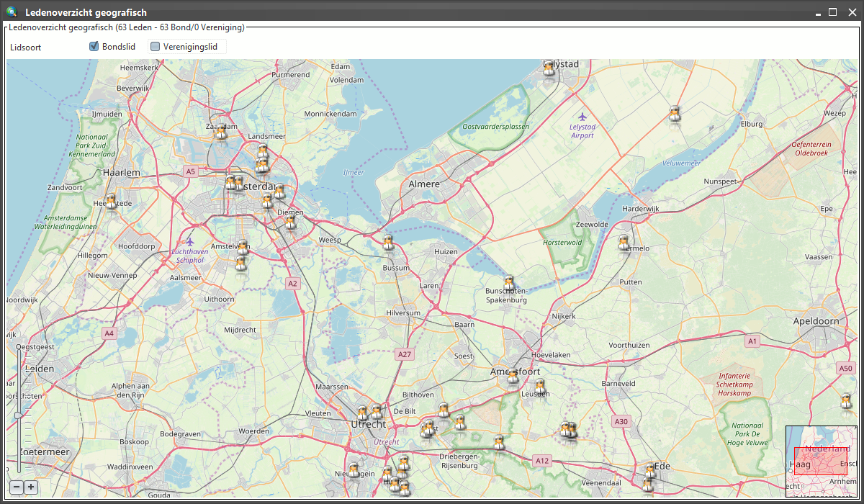Viewport: 864px width, 504px height.
Task: Maximize the Ledenoverzicht geografisch window
Action: tap(833, 12)
